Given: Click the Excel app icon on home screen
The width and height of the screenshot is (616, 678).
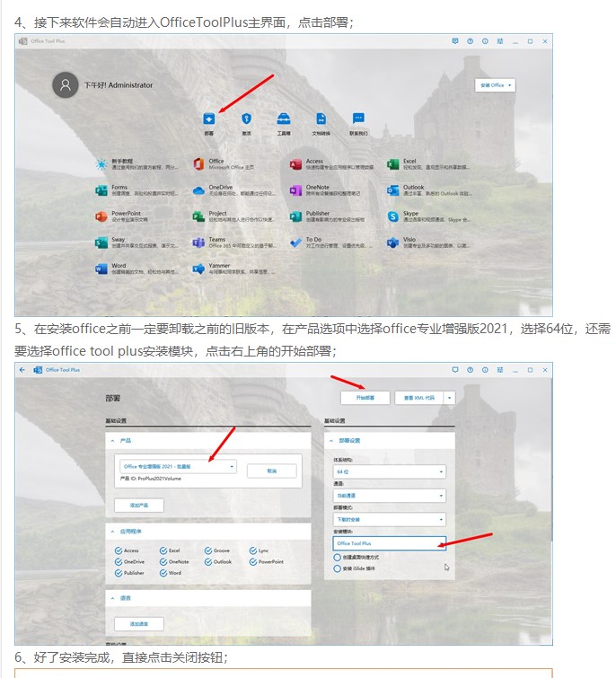Looking at the screenshot, I should coord(393,164).
